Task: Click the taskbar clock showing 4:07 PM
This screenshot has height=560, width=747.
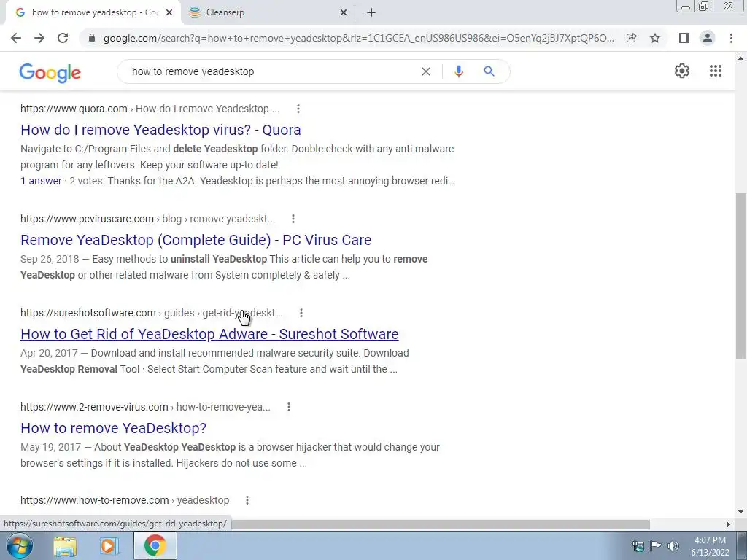Action: [x=710, y=546]
